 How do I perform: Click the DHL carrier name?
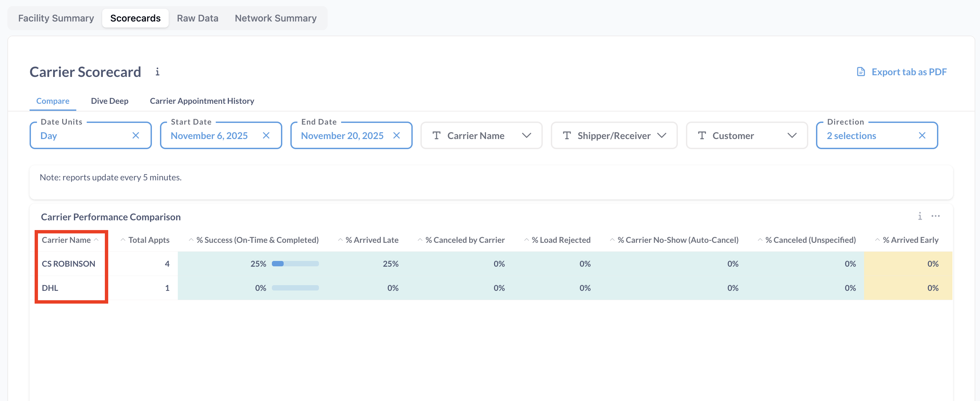(x=50, y=288)
